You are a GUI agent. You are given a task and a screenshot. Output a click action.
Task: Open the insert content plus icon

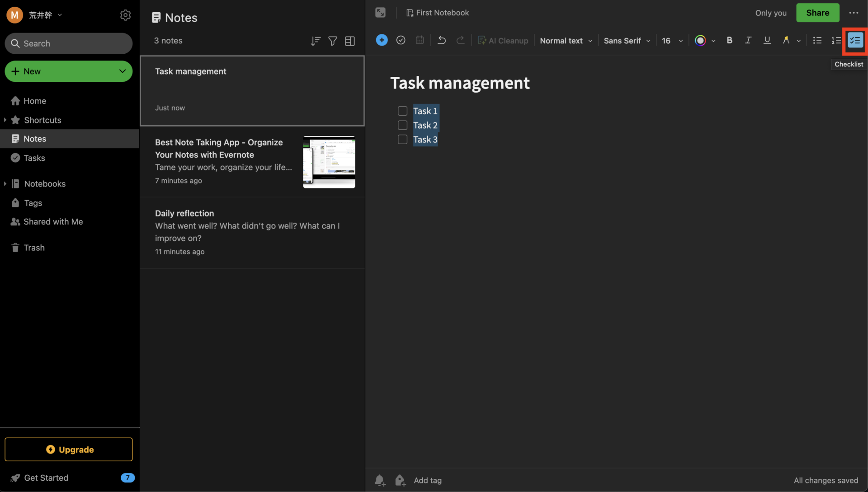(381, 40)
